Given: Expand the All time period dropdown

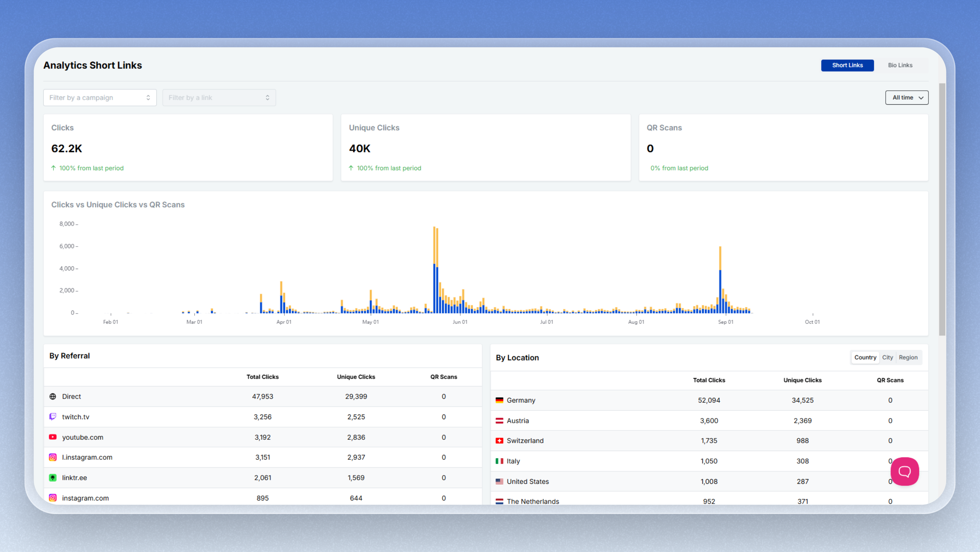Looking at the screenshot, I should 907,97.
